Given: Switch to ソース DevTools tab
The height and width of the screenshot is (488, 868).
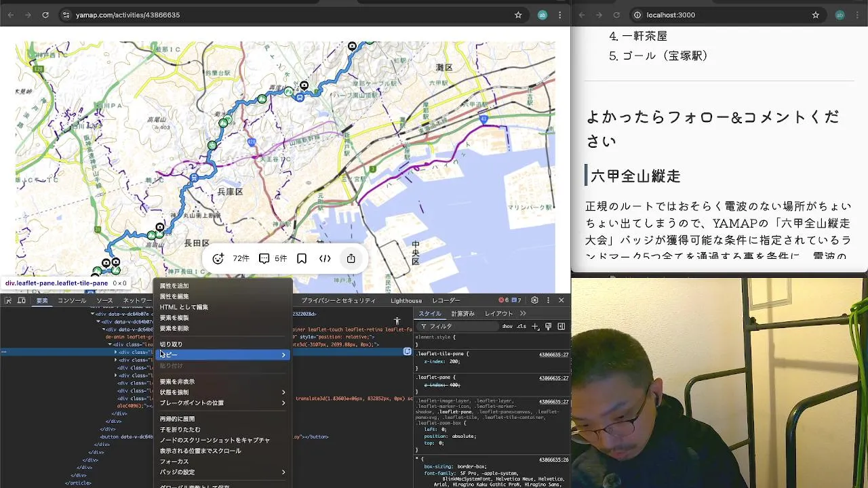Looking at the screenshot, I should [x=104, y=300].
